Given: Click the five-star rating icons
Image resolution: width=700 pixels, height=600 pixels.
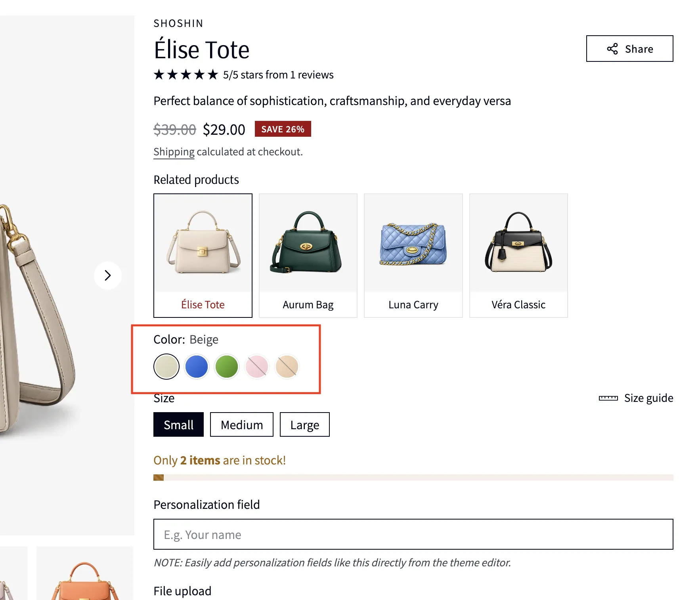Looking at the screenshot, I should [x=186, y=75].
